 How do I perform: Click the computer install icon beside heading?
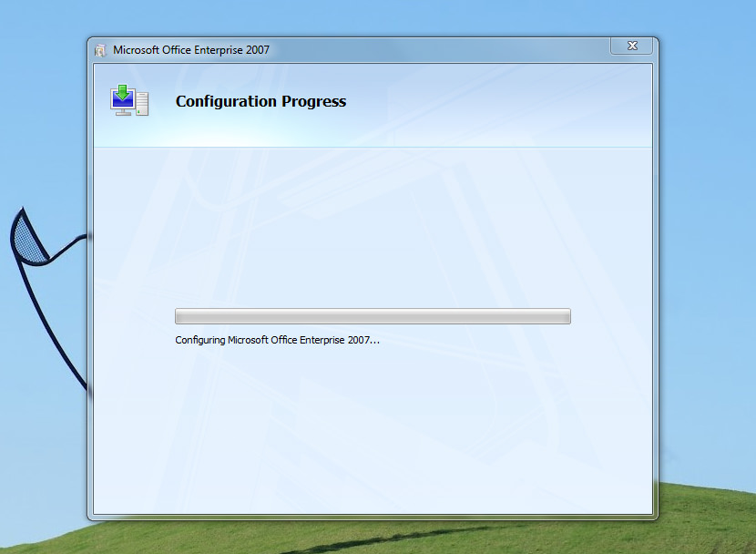[129, 100]
